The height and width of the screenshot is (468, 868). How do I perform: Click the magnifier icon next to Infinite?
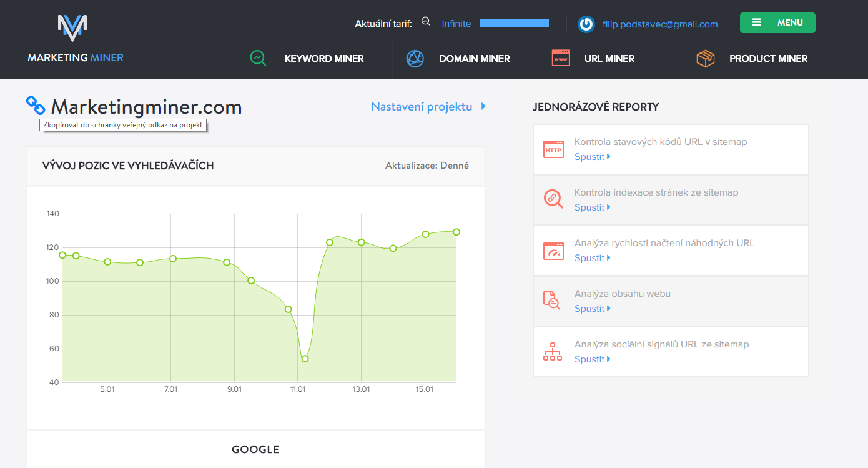[x=426, y=22]
